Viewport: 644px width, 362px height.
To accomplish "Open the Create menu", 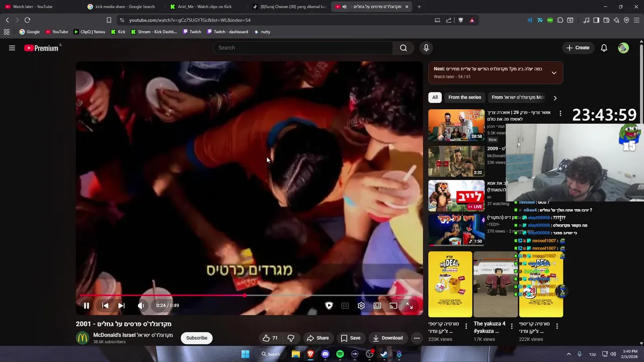I will click(578, 48).
